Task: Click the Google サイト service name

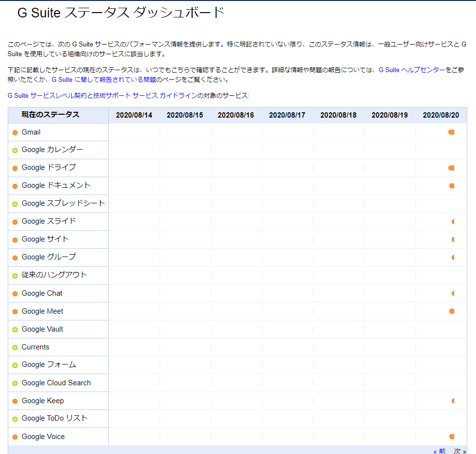Action: pyautogui.click(x=45, y=239)
